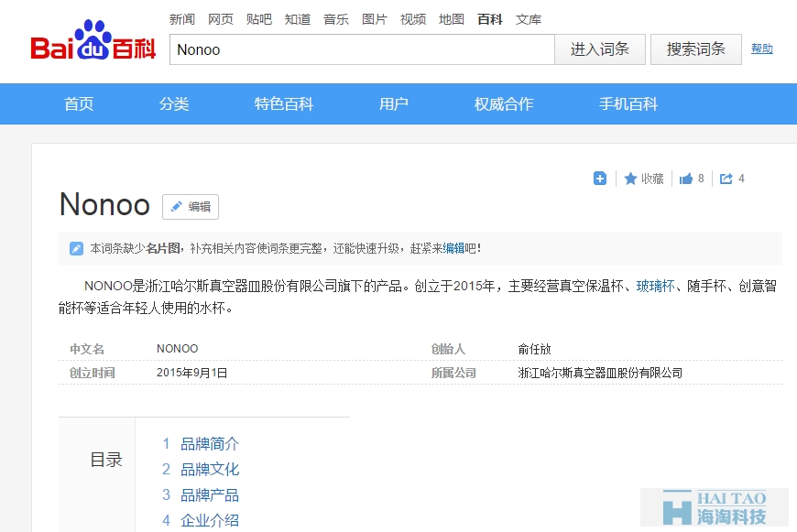
Task: Click the 所属公司 field label
Action: [453, 373]
